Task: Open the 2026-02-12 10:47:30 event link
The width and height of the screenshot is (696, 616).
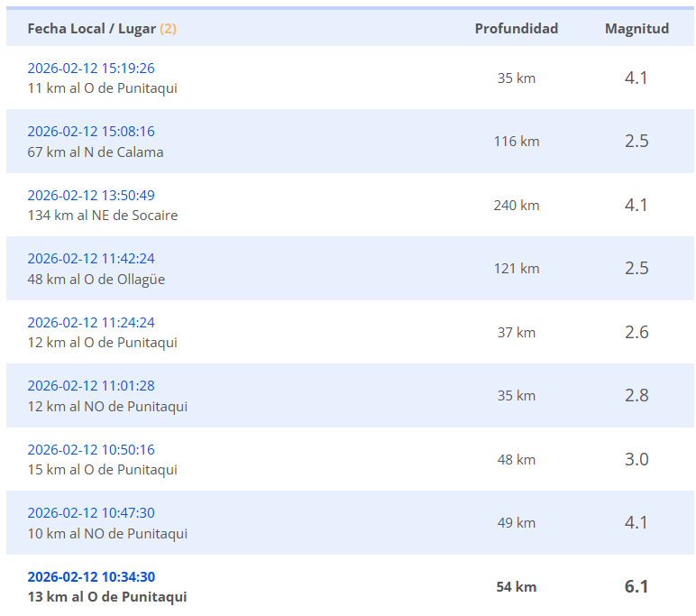Action: coord(91,513)
